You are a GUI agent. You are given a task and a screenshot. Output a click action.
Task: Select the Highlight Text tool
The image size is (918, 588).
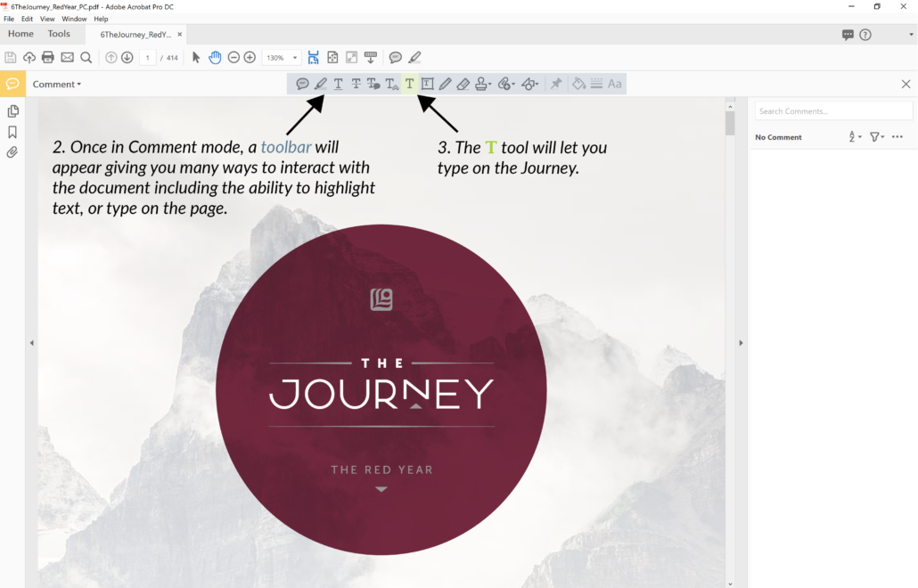(321, 84)
